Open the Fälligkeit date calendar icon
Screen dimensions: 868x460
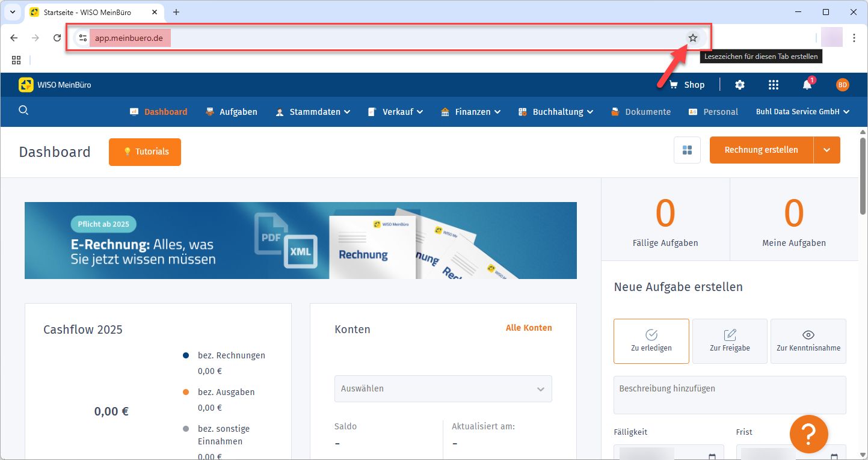712,456
